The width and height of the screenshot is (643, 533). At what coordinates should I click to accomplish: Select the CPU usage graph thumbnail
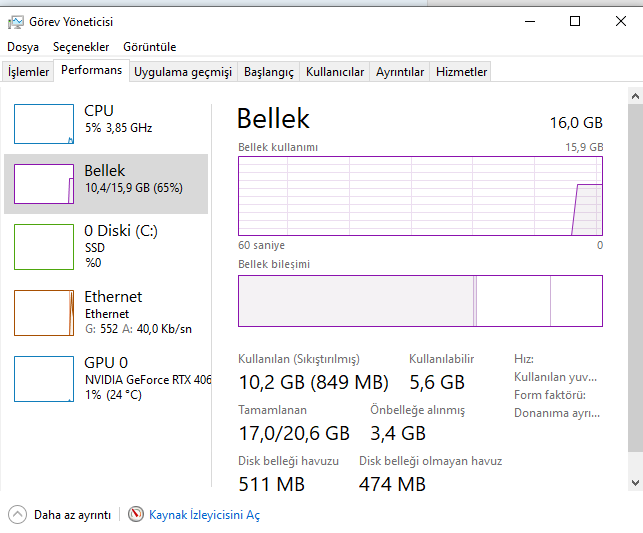[44, 124]
